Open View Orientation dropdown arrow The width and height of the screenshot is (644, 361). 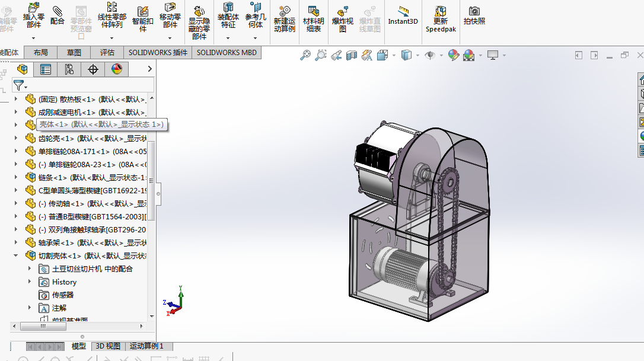pos(394,56)
